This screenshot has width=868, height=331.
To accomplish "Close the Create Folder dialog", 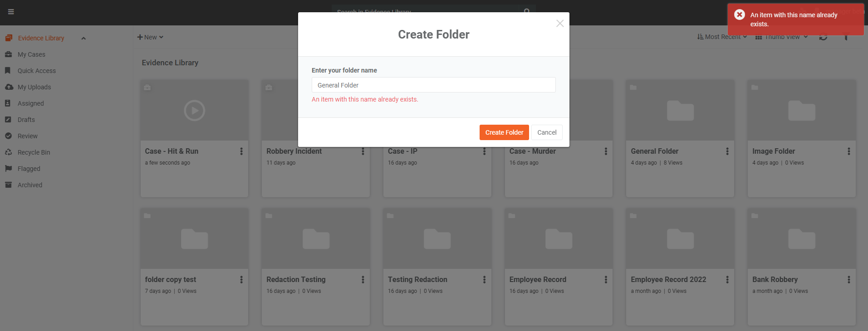I will pyautogui.click(x=560, y=24).
